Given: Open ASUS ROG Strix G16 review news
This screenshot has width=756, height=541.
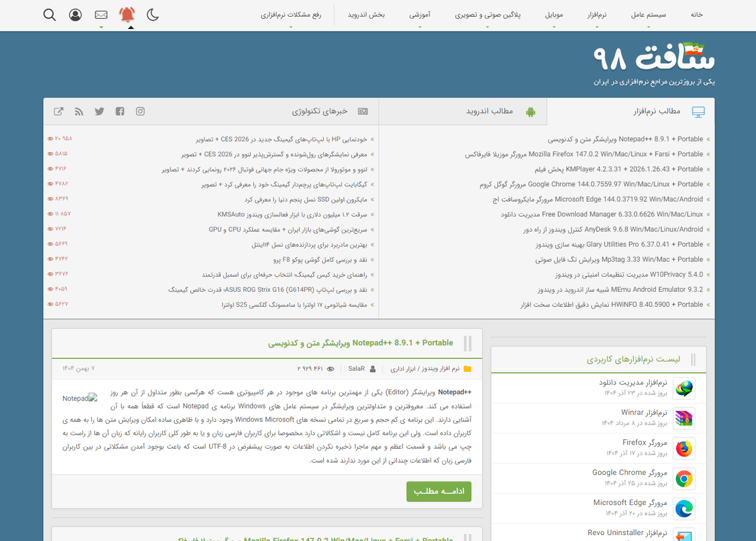Looking at the screenshot, I should pyautogui.click(x=268, y=290).
